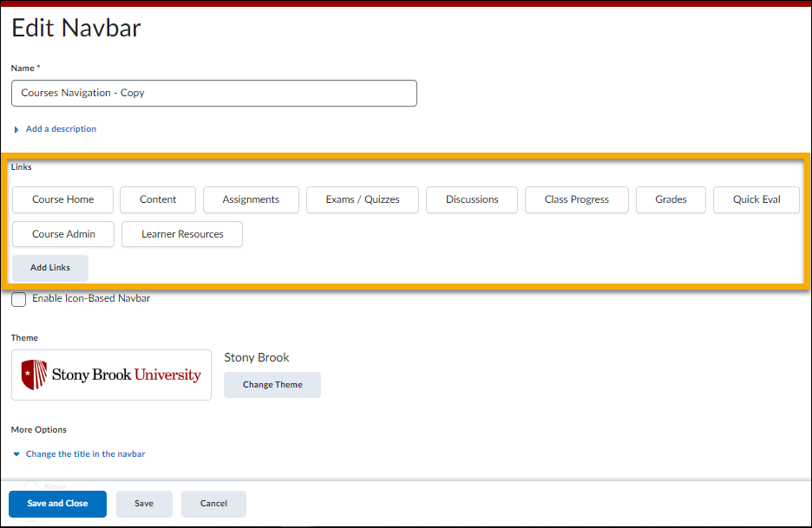This screenshot has width=812, height=528.
Task: Click the Stony Brook University theme thumbnail
Action: tap(111, 375)
